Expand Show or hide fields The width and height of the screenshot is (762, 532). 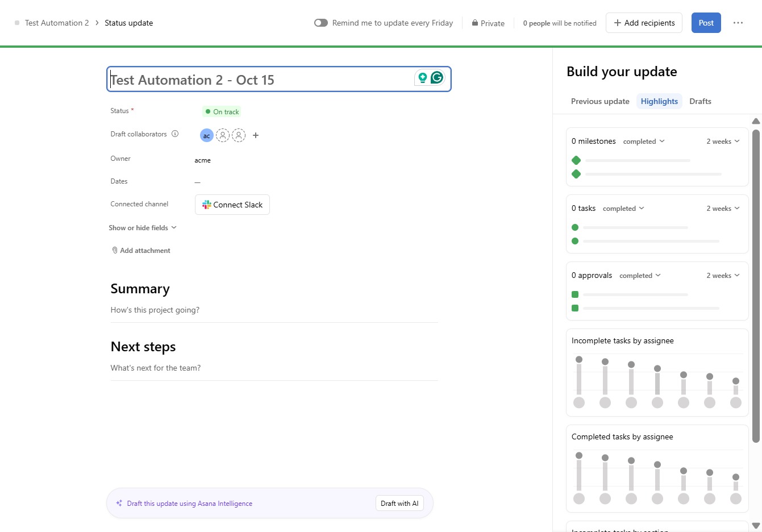[x=143, y=228]
